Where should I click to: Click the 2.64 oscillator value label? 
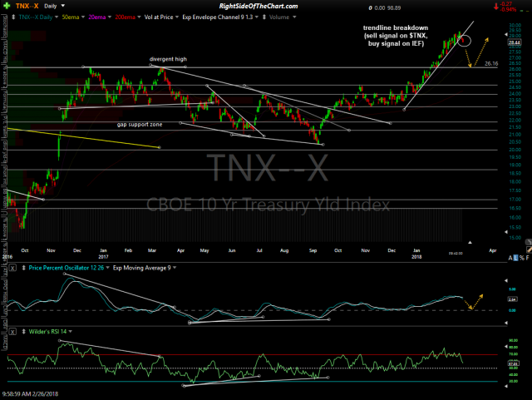tap(512, 299)
